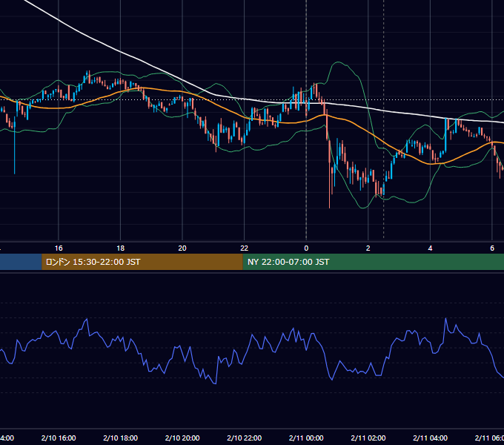
Task: Click the 2/10 16:00 time label
Action: [59, 438]
